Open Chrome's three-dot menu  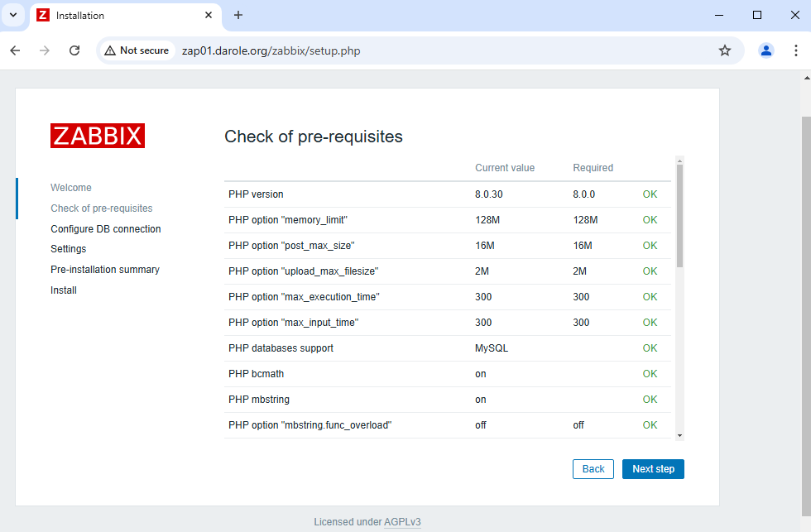point(795,50)
